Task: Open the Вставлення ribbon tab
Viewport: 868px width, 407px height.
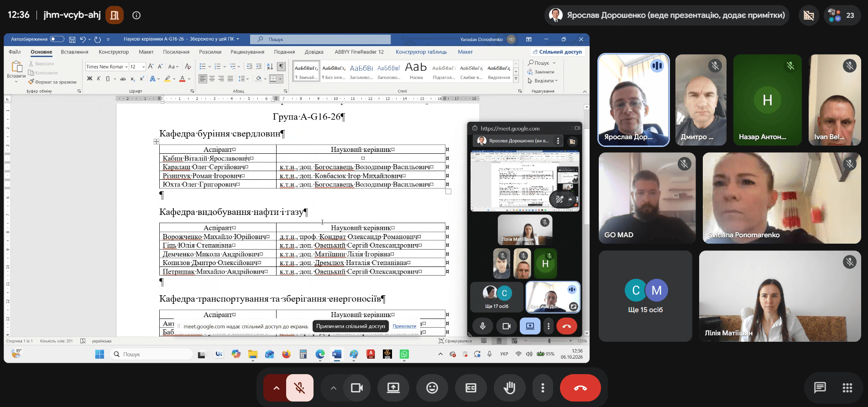Action: pyautogui.click(x=74, y=52)
